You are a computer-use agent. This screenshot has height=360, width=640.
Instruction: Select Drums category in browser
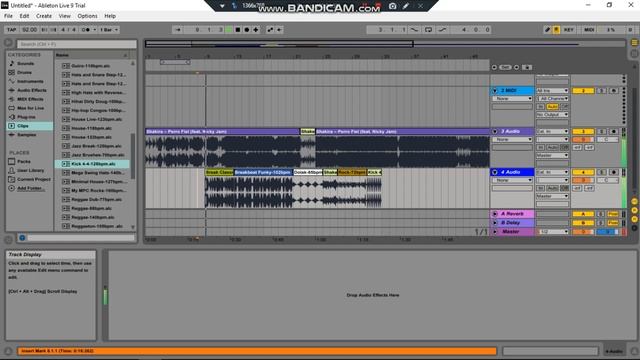coord(24,73)
